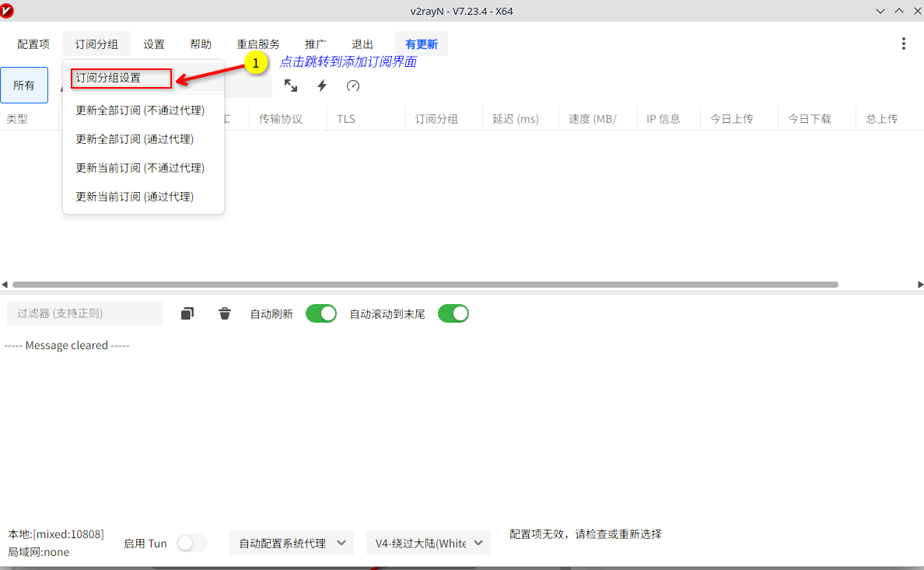
Task: Open the 自动配置系统代理 dropdown
Action: tap(292, 543)
